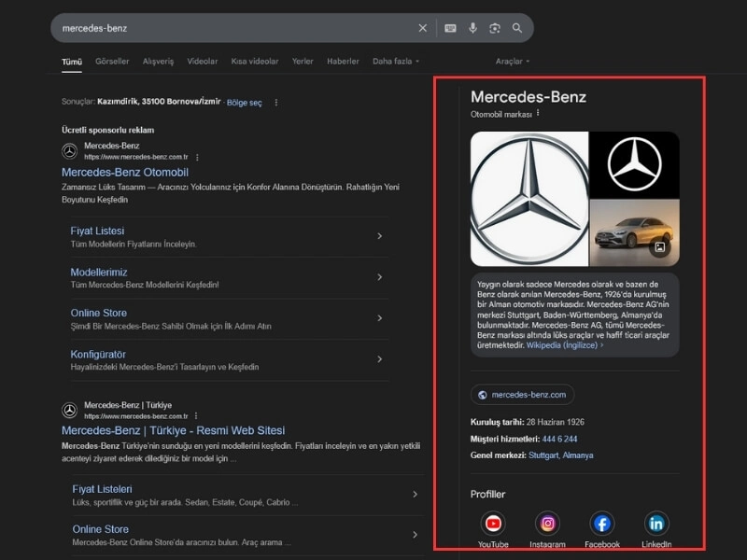Image resolution: width=747 pixels, height=560 pixels.
Task: Open the Wikipedia (İngilizce) link
Action: [564, 344]
